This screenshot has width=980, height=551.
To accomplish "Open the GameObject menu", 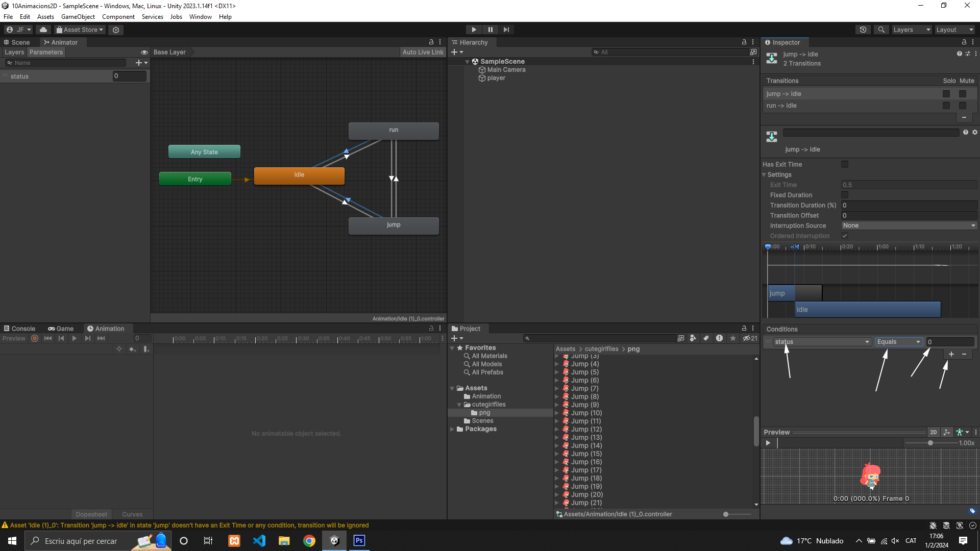I will point(78,17).
